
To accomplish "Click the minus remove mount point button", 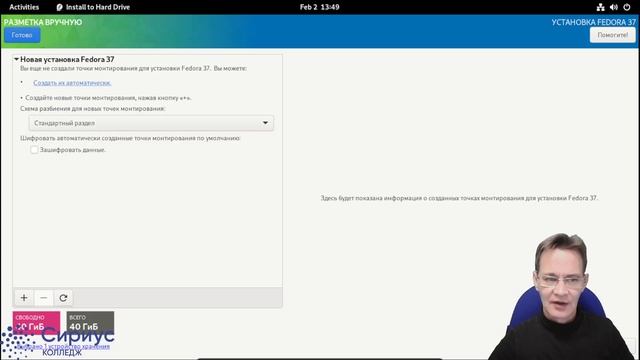I will coord(44,298).
